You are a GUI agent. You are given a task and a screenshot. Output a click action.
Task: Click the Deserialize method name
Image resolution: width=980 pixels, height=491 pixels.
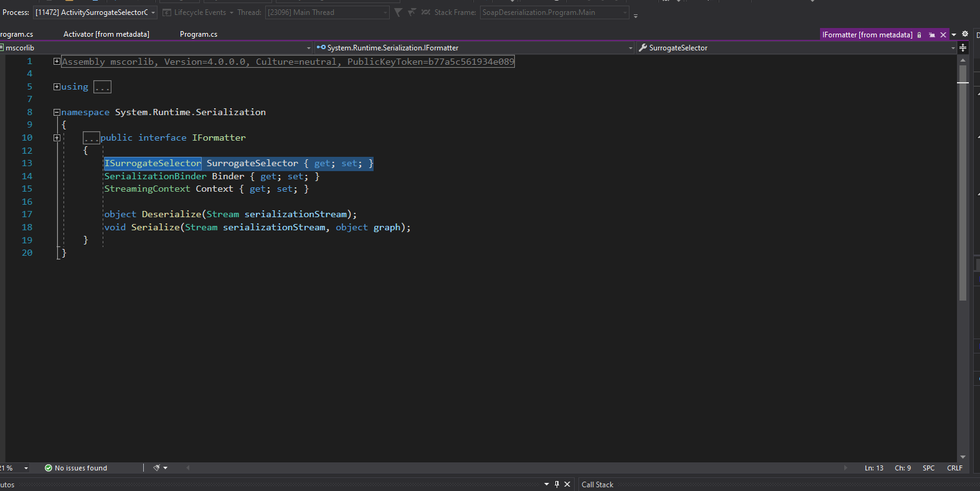(171, 215)
